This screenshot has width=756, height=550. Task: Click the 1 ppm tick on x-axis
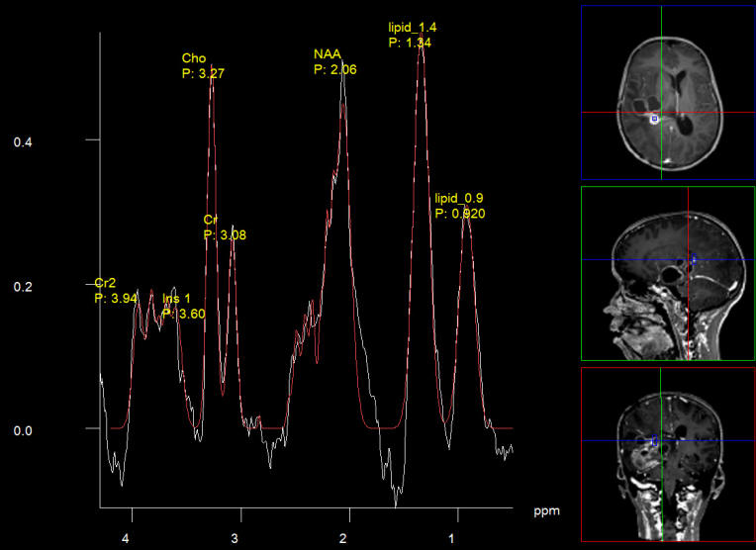[x=451, y=539]
